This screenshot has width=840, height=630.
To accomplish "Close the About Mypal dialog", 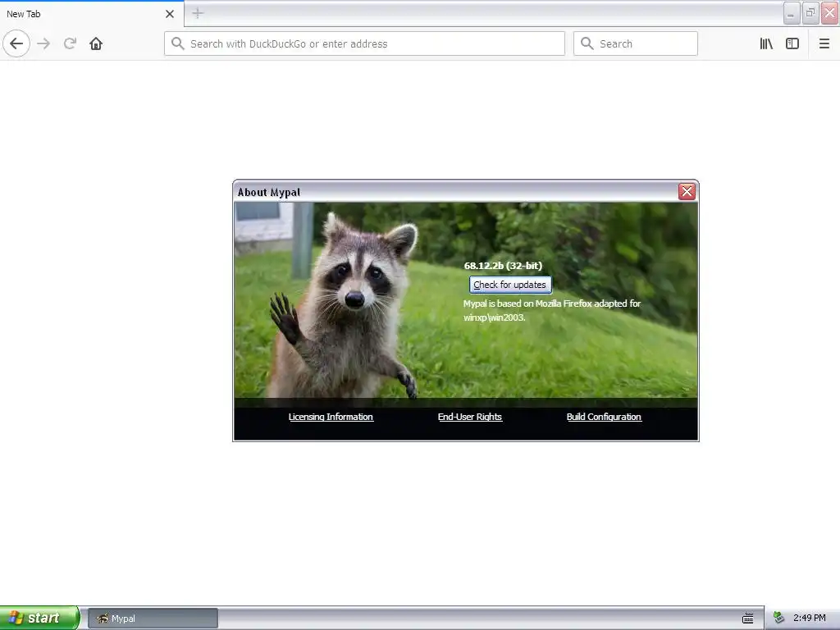I will point(687,191).
